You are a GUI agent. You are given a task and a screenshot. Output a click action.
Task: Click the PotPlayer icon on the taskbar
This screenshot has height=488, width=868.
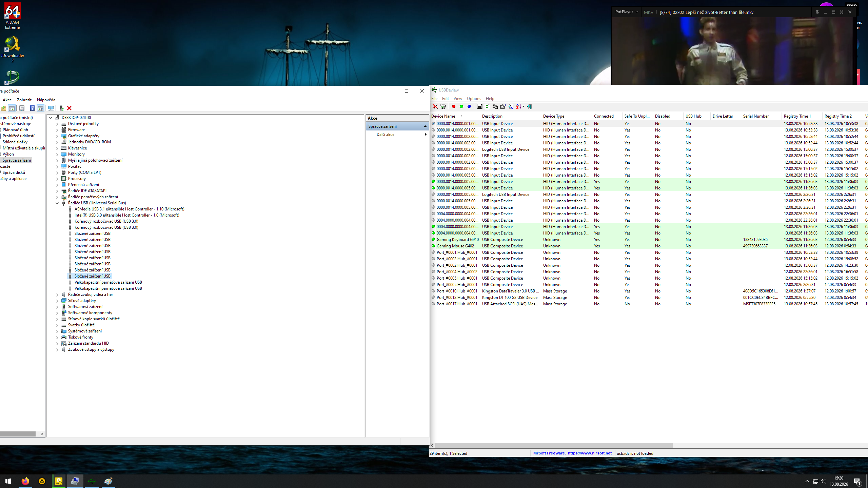59,481
